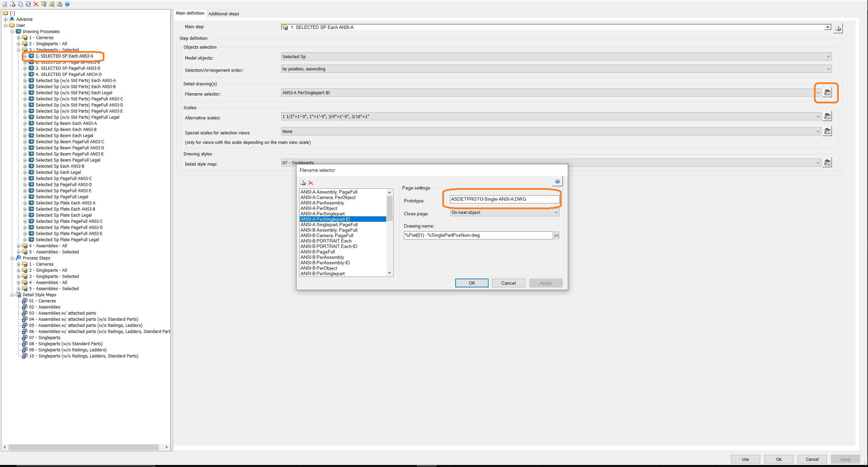Open the Close page dropdown
Viewport: 868px width, 467px height.
coord(556,212)
